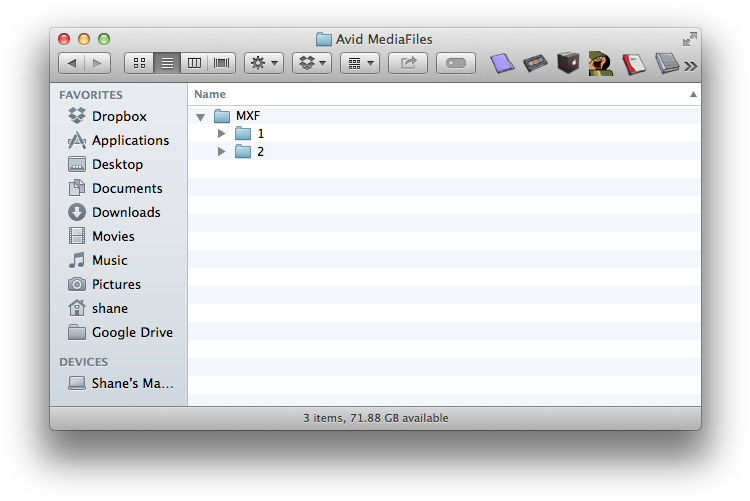Switch to Cover Flow view
This screenshot has width=750, height=501.
pyautogui.click(x=221, y=63)
